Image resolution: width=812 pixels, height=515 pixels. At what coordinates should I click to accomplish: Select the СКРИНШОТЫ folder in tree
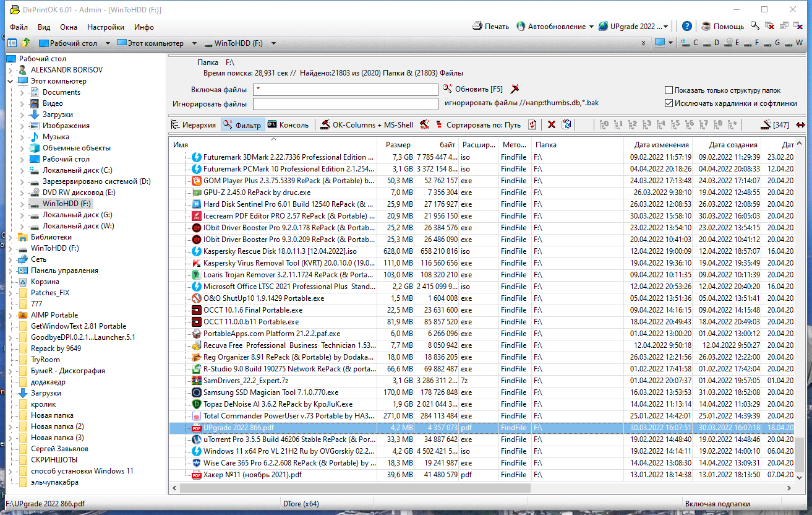pos(54,460)
